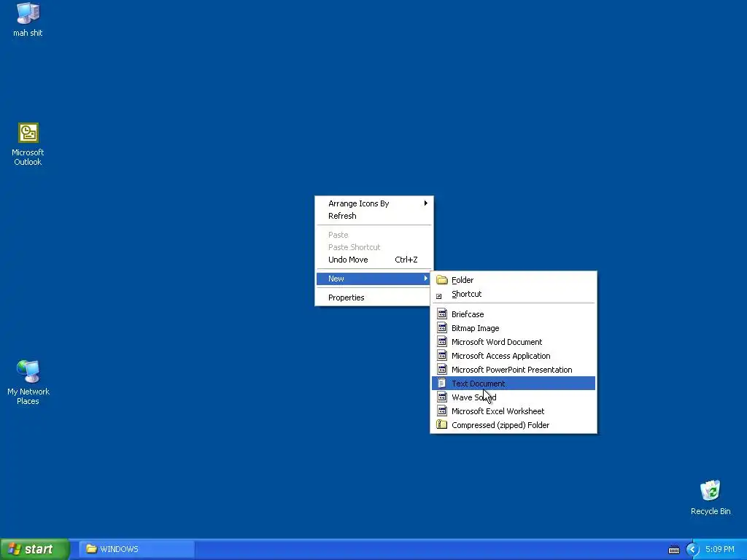The image size is (747, 560).
Task: Choose Wave Sound in the New submenu
Action: [x=514, y=397]
